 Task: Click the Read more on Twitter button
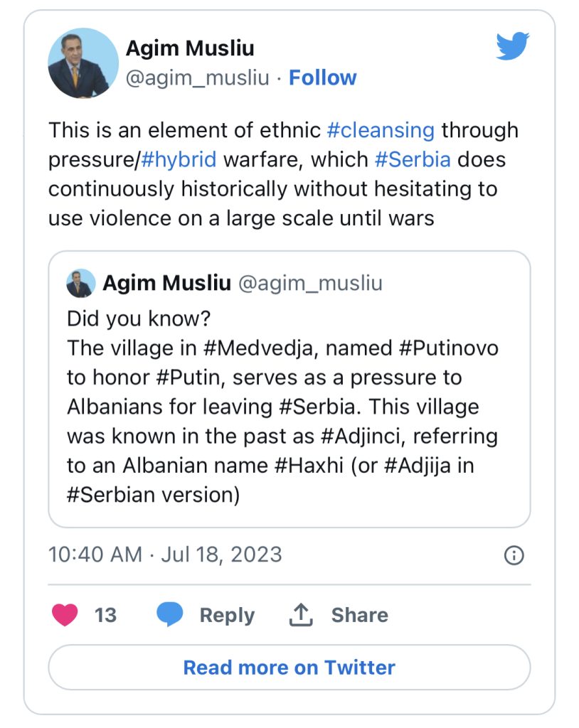[289, 667]
